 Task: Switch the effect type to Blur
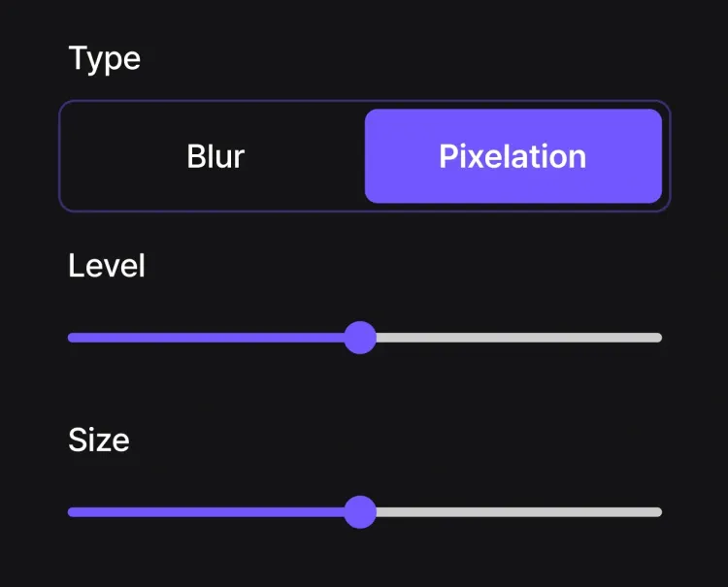tap(215, 156)
